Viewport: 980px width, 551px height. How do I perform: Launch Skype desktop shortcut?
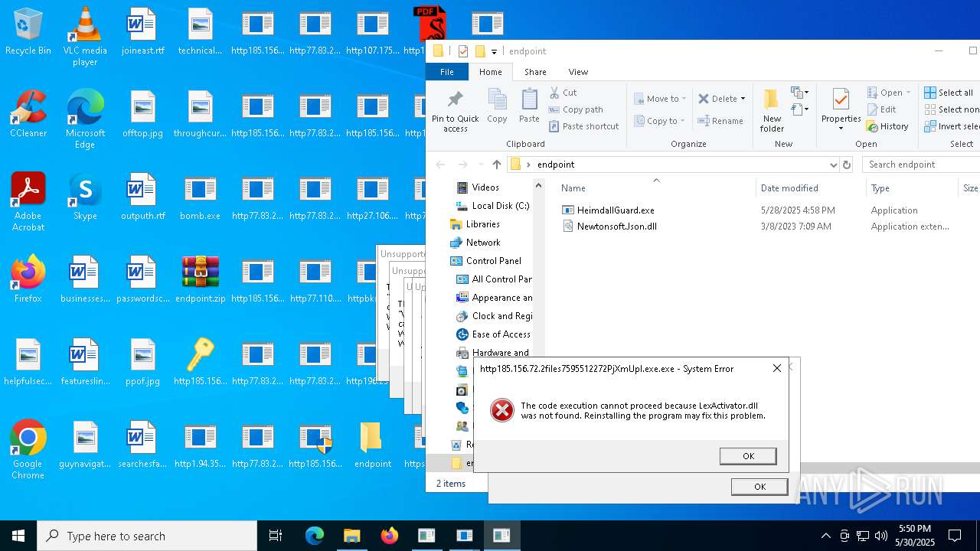85,196
